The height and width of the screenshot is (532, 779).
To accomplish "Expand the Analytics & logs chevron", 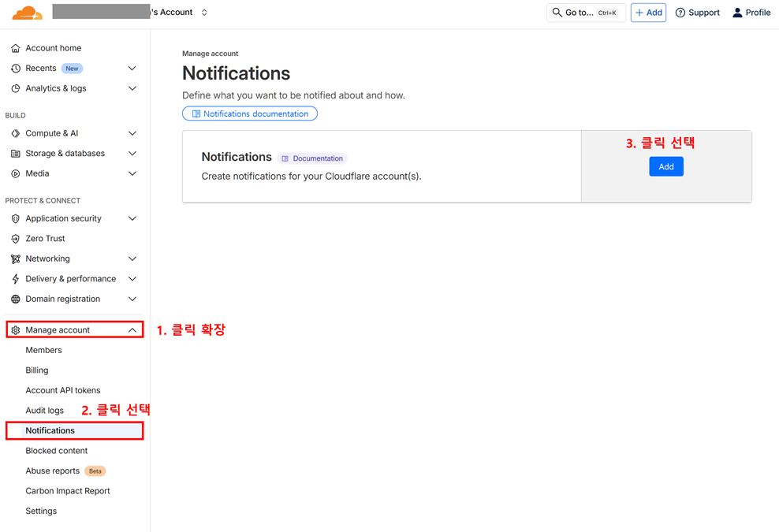I will 132,88.
